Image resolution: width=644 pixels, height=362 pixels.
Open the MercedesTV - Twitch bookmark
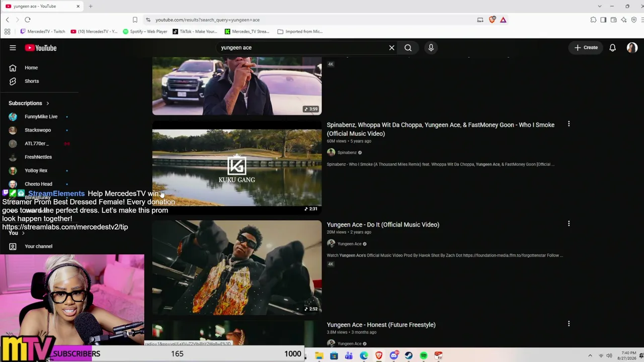[43, 31]
